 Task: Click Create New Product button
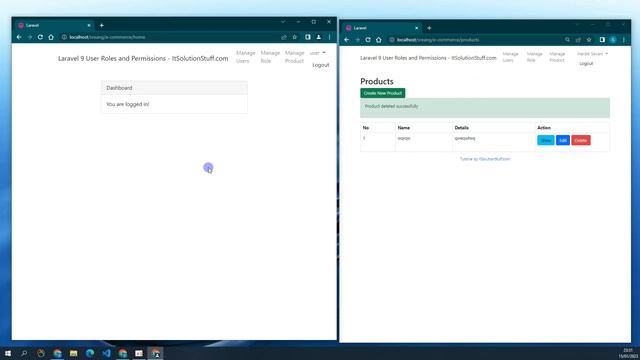click(x=382, y=93)
